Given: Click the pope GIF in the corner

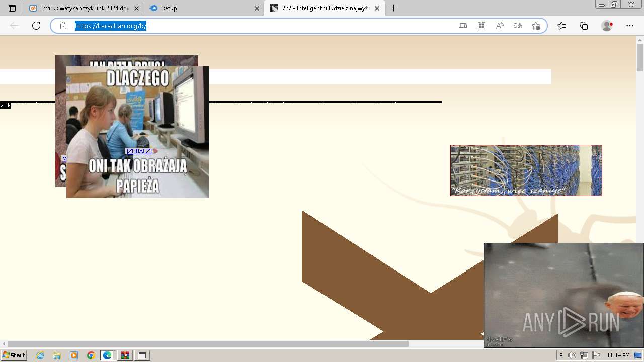Looking at the screenshot, I should tap(563, 295).
